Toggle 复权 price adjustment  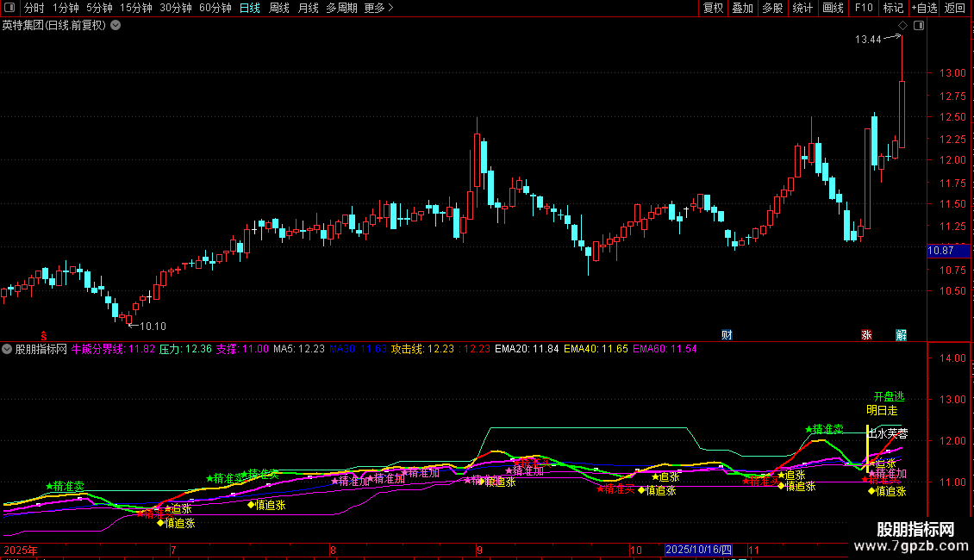tap(713, 8)
